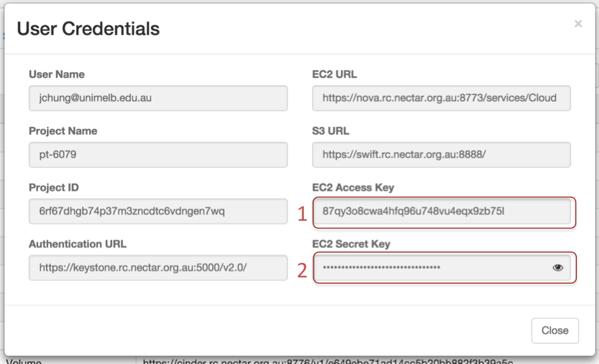Focus the S3 URL swift field
The image size is (599, 364).
tap(441, 155)
